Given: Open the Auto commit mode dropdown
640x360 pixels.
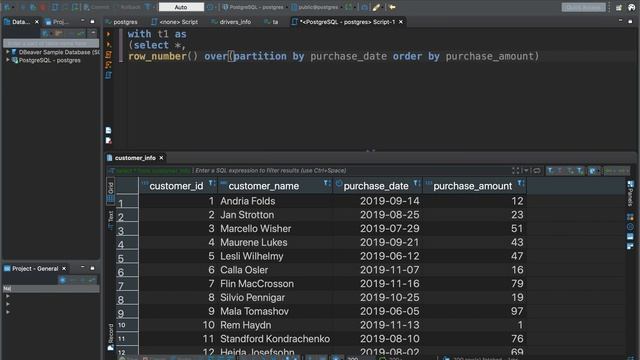Looking at the screenshot, I should tap(181, 7).
